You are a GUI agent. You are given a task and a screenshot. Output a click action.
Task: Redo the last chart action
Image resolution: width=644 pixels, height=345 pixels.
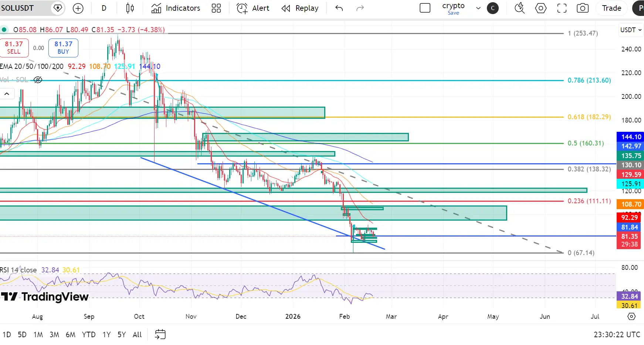[x=360, y=8]
